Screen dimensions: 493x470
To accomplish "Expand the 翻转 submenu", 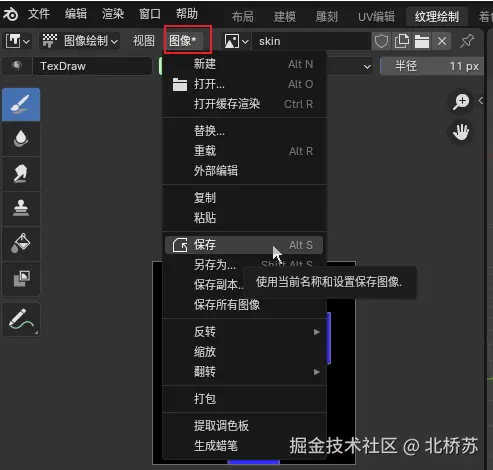I will point(244,372).
